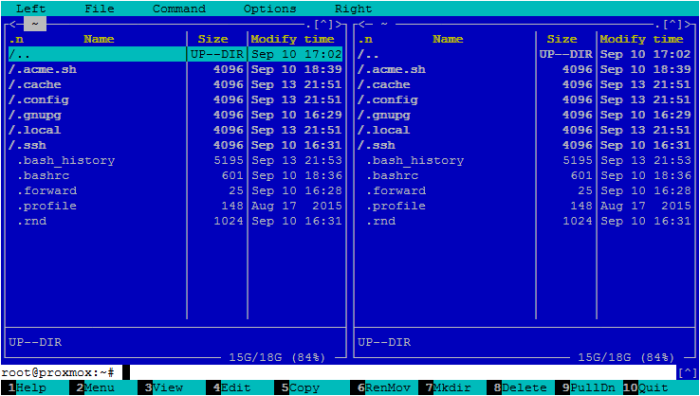Toggle hidden files dot in left panel header

(x=308, y=25)
